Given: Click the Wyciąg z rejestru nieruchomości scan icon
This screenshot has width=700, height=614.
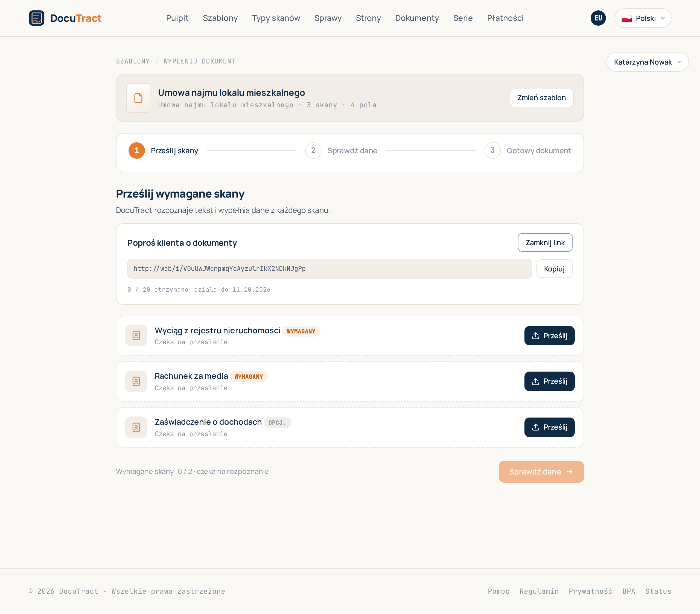Looking at the screenshot, I should pos(136,335).
